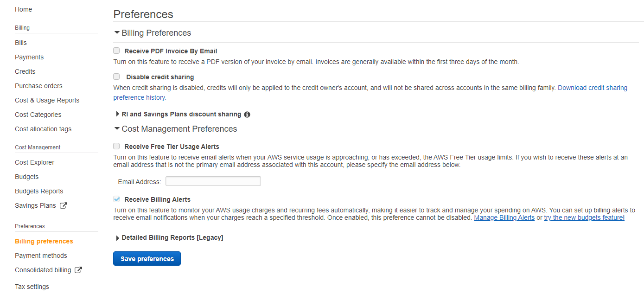Enable Receive PDF Invoice By Email
The height and width of the screenshot is (294, 644).
click(116, 50)
